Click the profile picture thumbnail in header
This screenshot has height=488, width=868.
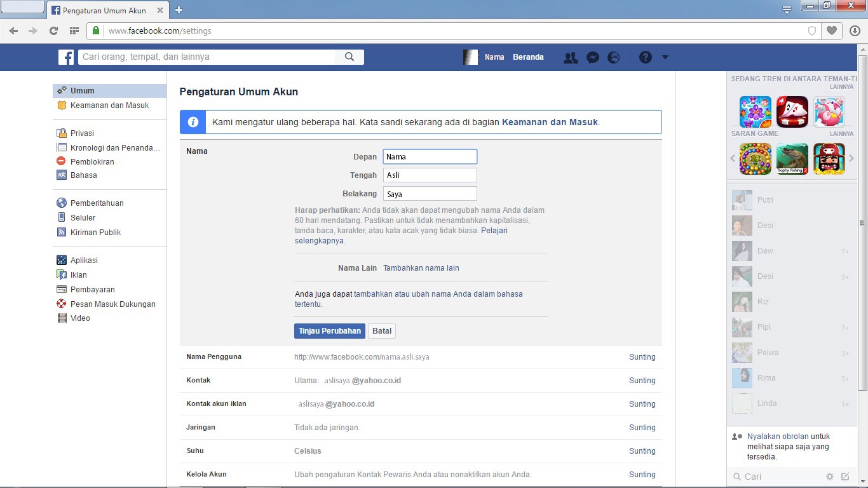470,57
